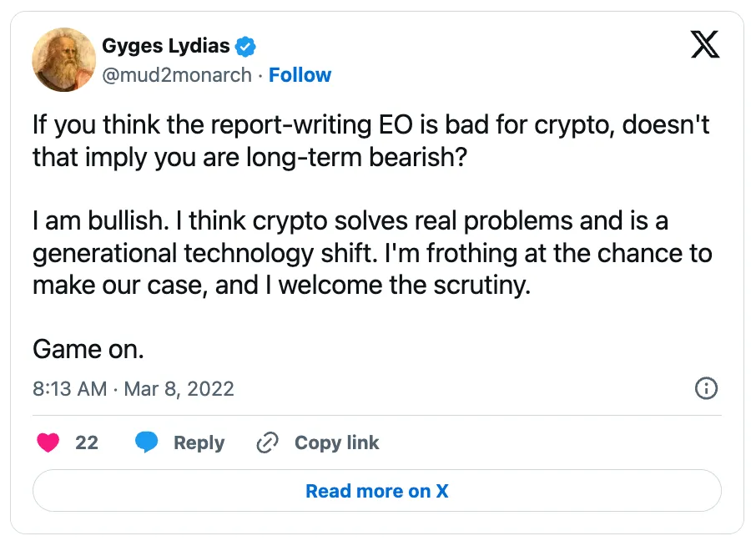Follow the Gyges Lydias account
The image size is (756, 546).
click(x=300, y=75)
